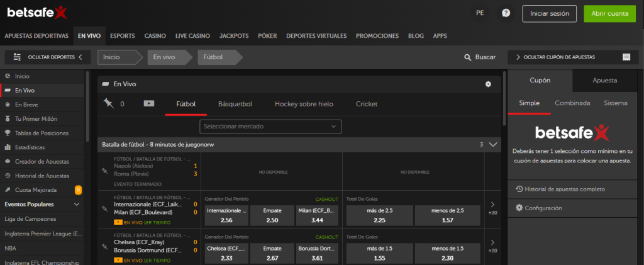Viewport: 644px width, 265px height.
Task: Click main content vertical scrollbar
Action: [504, 99]
